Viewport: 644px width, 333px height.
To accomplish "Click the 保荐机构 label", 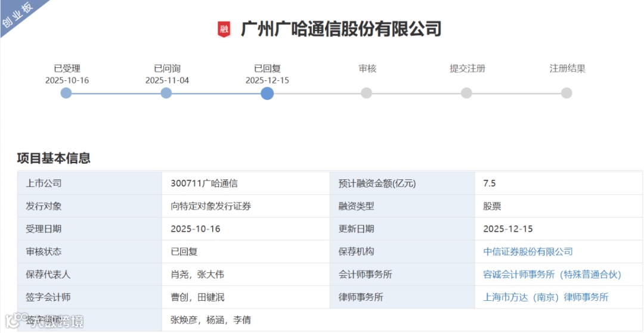I will click(x=356, y=251).
